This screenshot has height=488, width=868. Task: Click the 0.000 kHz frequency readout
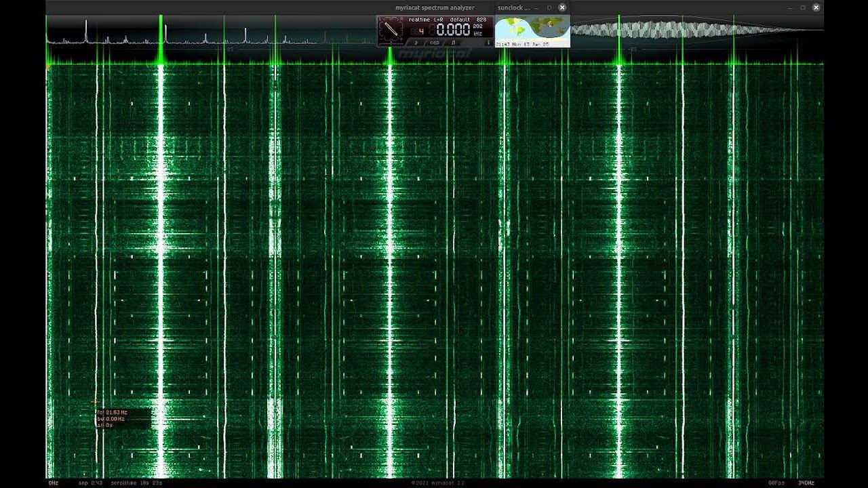point(453,30)
